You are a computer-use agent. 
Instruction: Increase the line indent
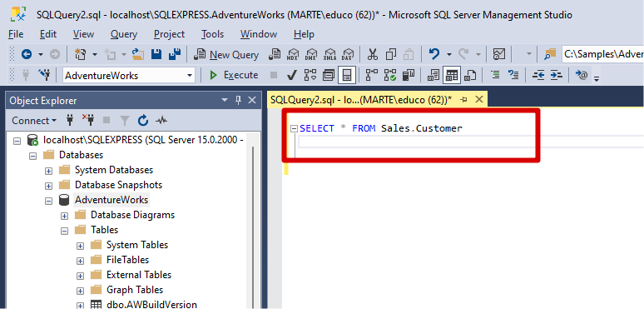(x=556, y=75)
